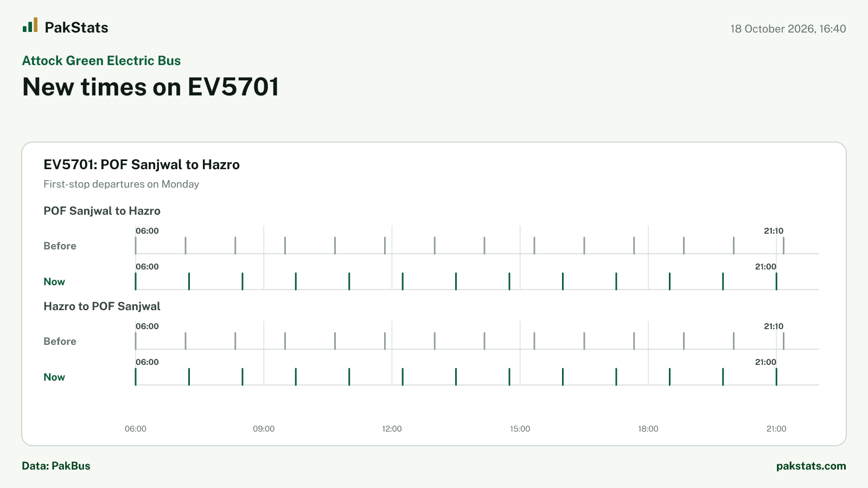Select the Before label under Hazro to POF Sanjwal
The width and height of the screenshot is (868, 488).
click(x=60, y=342)
